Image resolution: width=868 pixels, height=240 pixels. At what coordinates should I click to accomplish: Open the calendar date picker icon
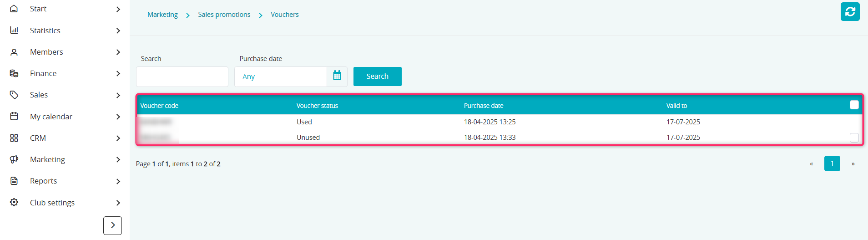[337, 76]
